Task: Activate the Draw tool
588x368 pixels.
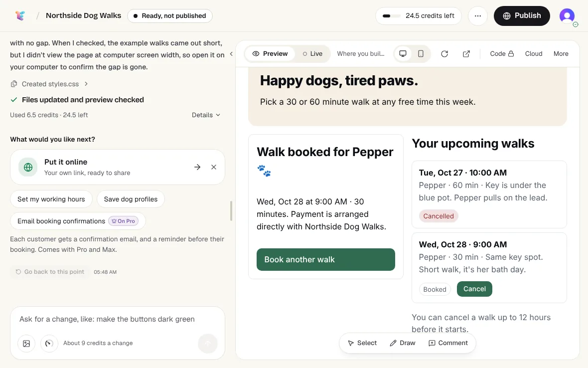Action: (402, 343)
